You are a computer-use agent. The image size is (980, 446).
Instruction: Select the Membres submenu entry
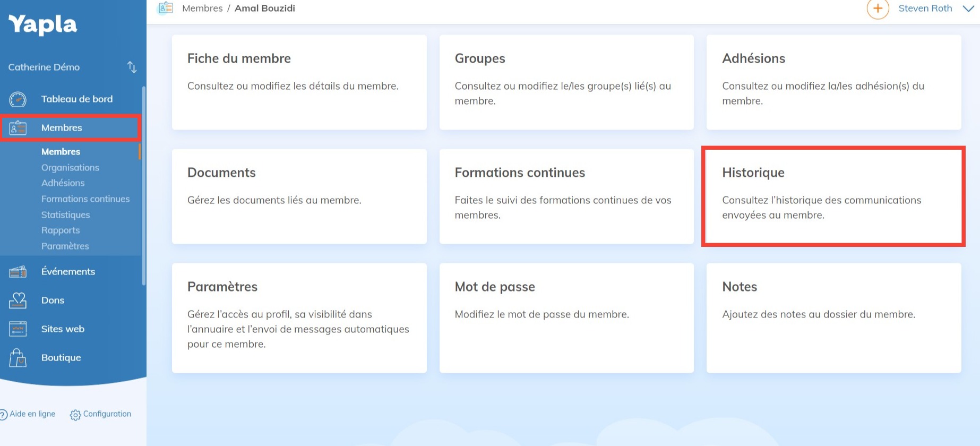click(61, 152)
